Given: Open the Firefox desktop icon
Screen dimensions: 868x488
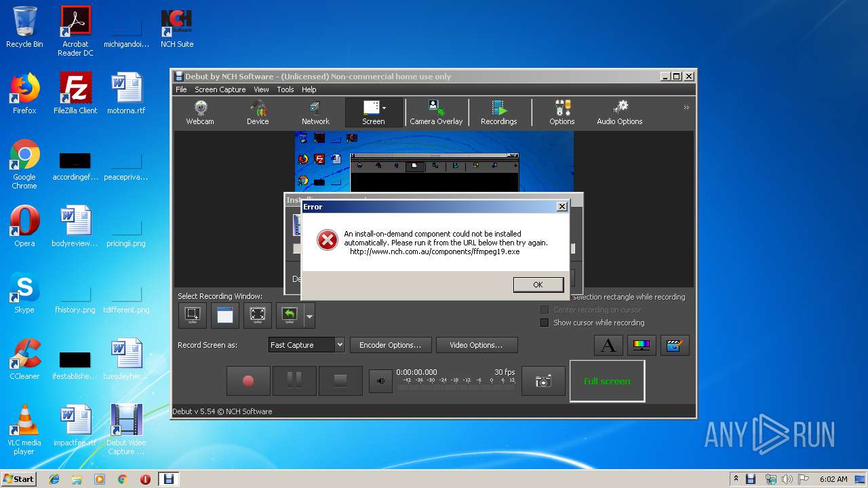Looking at the screenshot, I should tap(24, 94).
